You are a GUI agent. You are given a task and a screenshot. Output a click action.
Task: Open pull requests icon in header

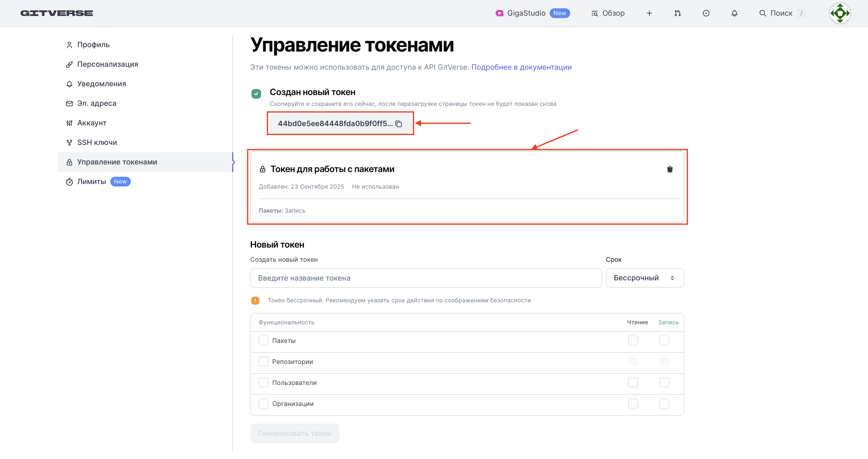[678, 13]
